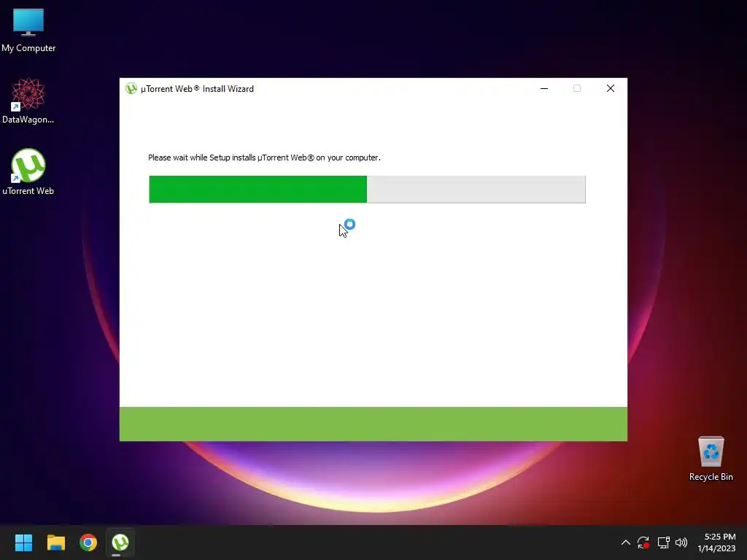Click the uTorrent installer taskbar icon
This screenshot has height=560, width=747.
(x=120, y=542)
